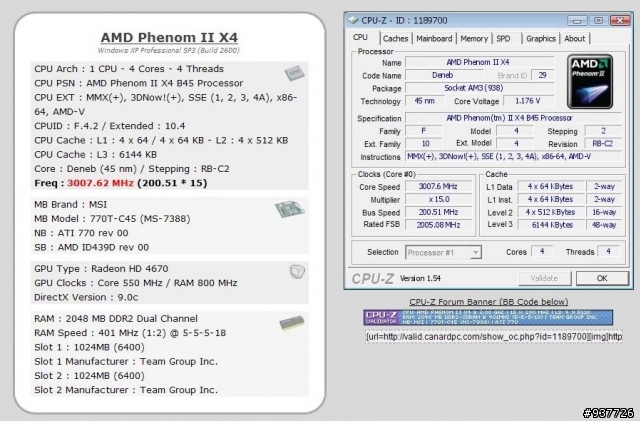Image resolution: width=640 pixels, height=421 pixels.
Task: Click the Specification field in CPU-Z
Action: (x=513, y=118)
